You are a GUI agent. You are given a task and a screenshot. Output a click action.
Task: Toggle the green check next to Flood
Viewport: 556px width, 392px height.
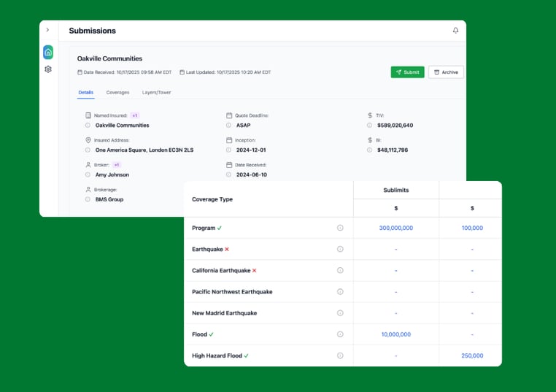[x=212, y=334]
